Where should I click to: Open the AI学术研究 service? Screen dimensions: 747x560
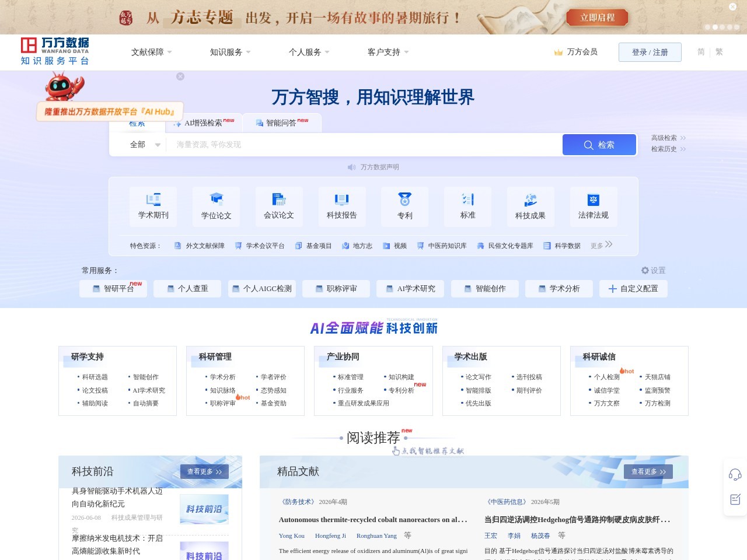(410, 289)
